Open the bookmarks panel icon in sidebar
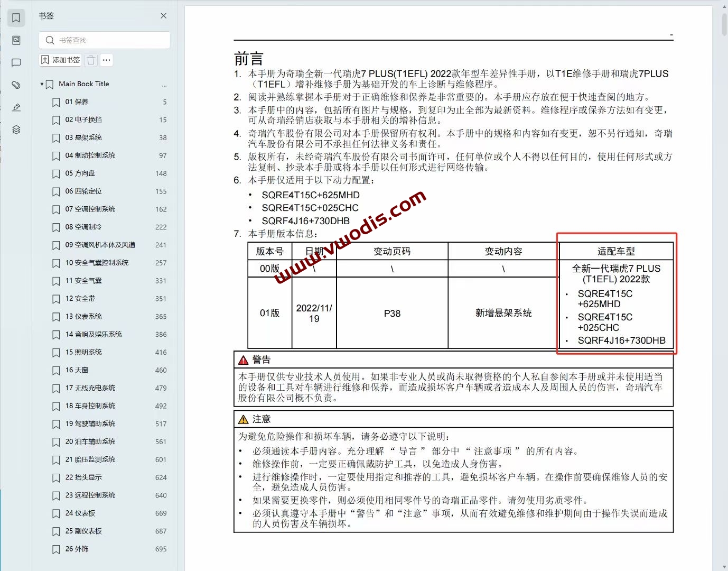This screenshot has height=571, width=728. [16, 18]
